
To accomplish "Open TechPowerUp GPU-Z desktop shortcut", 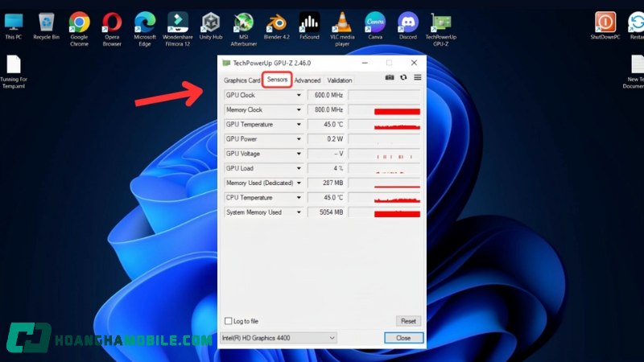I will [440, 29].
